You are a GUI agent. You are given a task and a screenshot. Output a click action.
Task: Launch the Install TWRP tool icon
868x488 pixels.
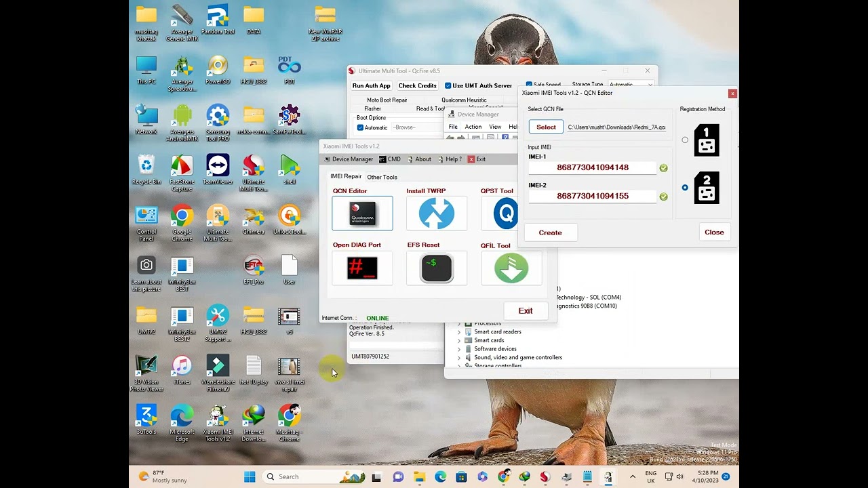point(437,213)
